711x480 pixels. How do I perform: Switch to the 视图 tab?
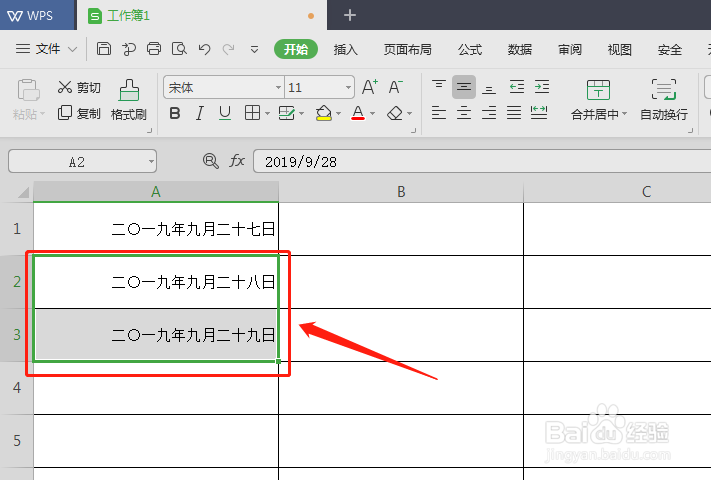click(x=619, y=49)
